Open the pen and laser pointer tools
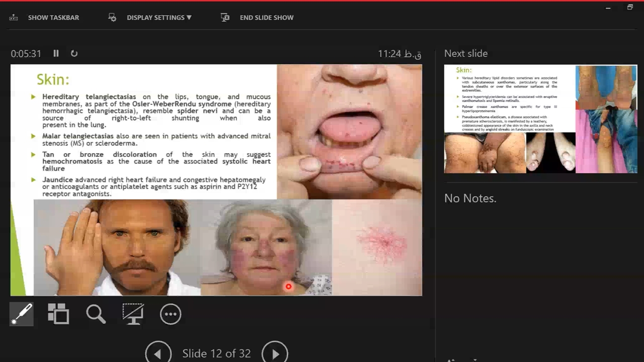The width and height of the screenshot is (644, 362). 21,314
